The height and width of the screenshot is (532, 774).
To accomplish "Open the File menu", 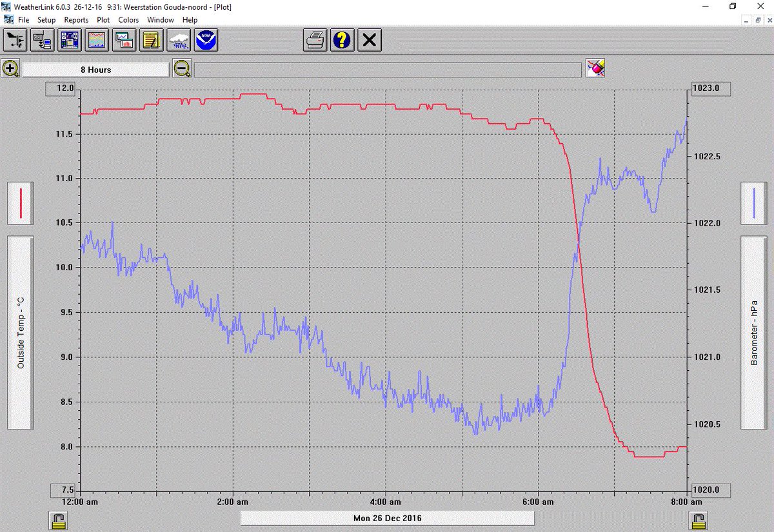I will 24,20.
